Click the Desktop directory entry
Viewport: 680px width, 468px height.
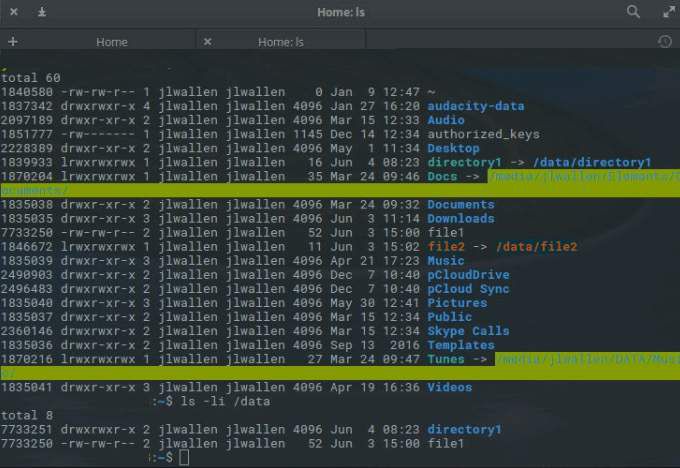point(453,148)
